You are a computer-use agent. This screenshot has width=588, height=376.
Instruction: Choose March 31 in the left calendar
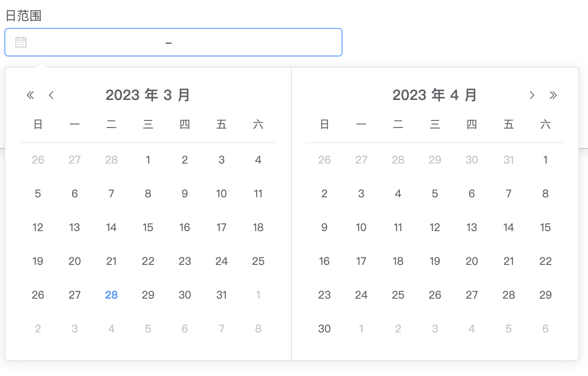tap(222, 295)
